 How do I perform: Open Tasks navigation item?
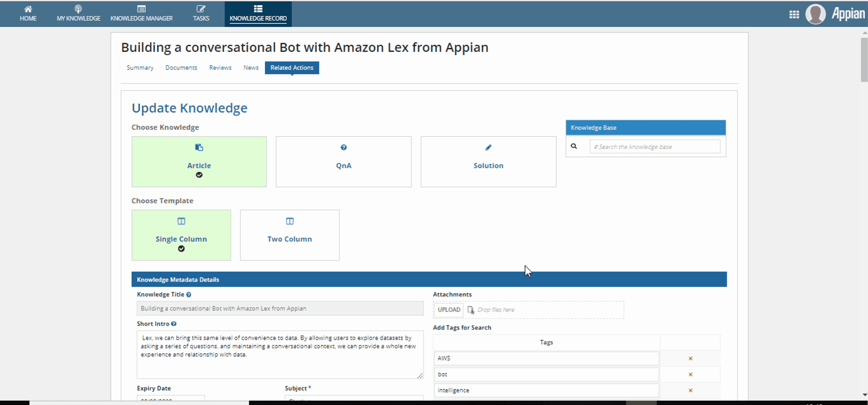201,14
